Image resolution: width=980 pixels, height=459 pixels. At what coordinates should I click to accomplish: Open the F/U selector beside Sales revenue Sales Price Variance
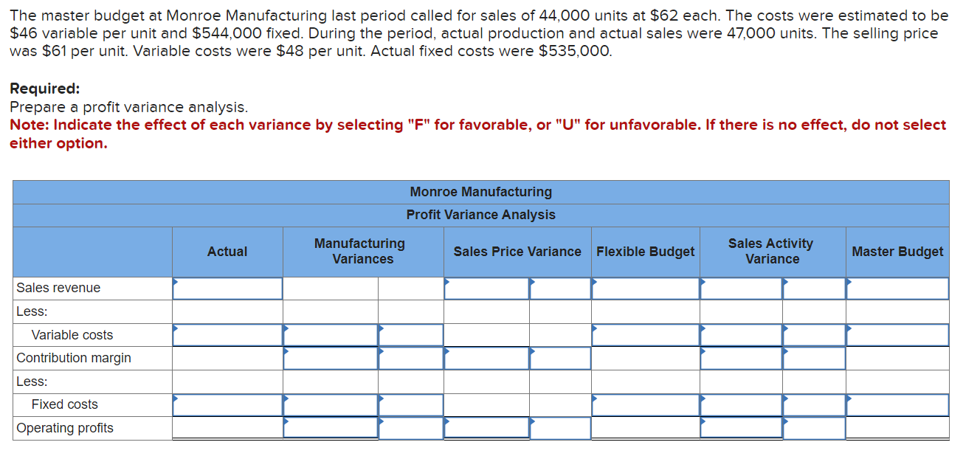[559, 289]
